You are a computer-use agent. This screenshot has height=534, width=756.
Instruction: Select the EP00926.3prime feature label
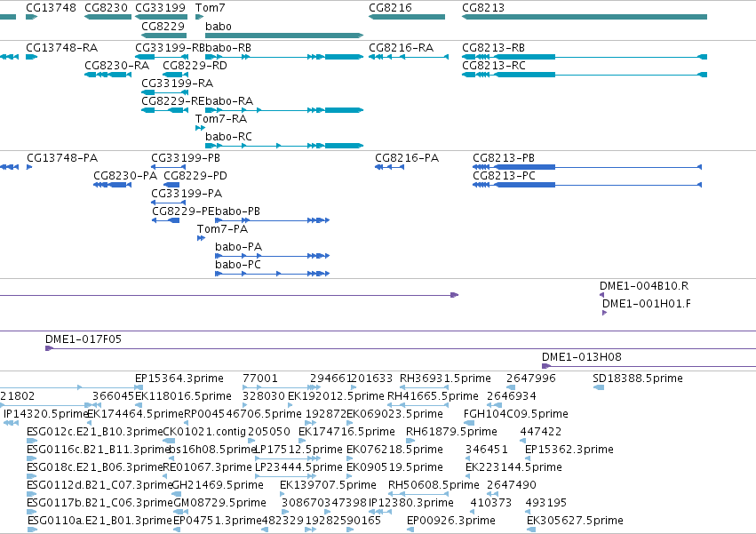451,522
